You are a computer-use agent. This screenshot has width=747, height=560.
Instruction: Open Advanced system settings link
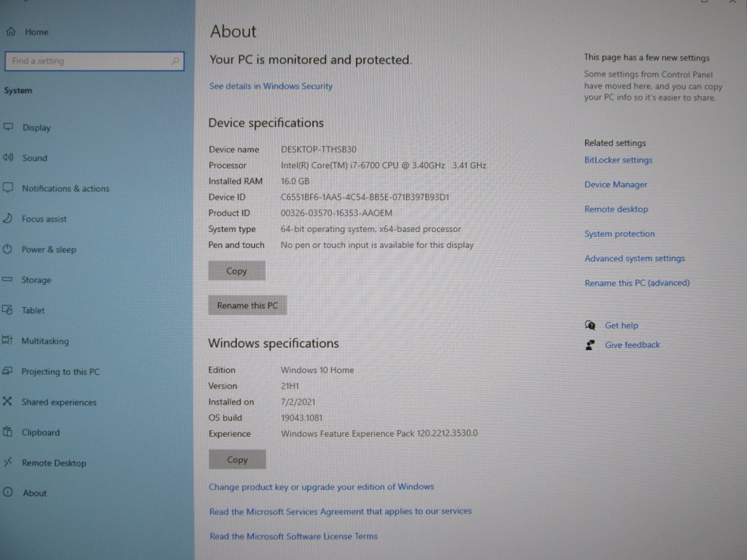point(635,259)
